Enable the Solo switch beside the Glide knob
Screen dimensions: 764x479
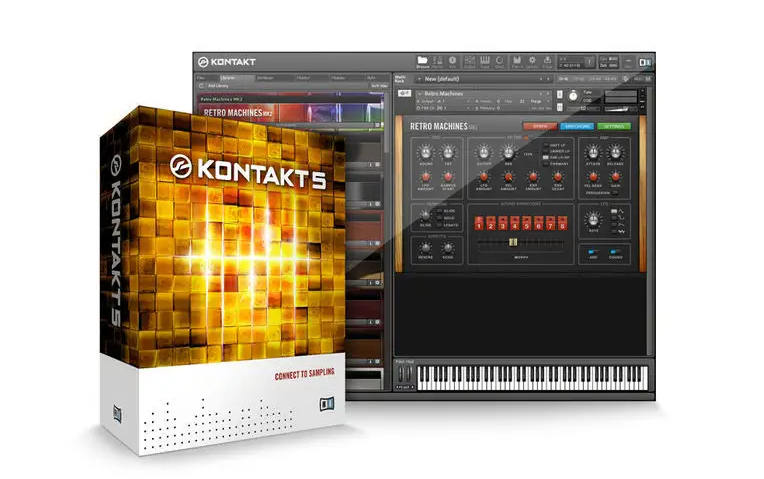[439, 218]
